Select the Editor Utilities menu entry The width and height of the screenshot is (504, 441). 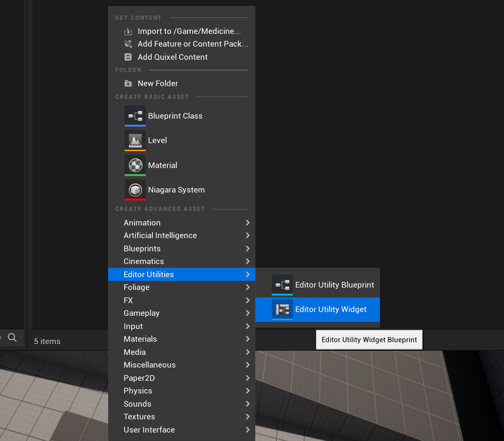click(x=181, y=274)
